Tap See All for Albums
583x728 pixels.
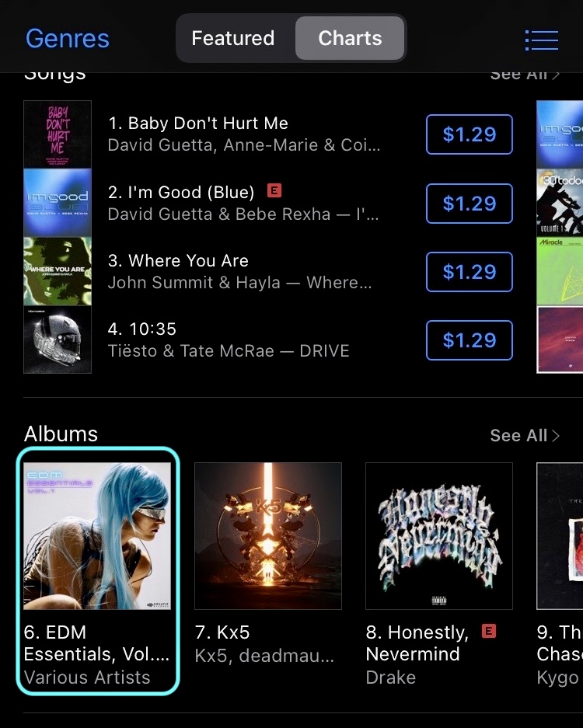(525, 436)
